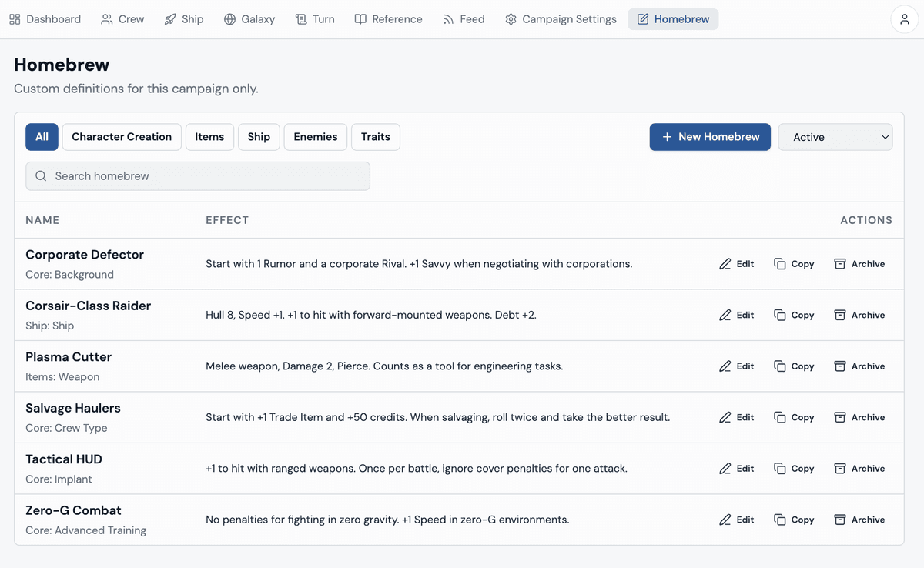Screen dimensions: 924x568
Task: Edit the Corporate Defector entry
Action: point(737,264)
